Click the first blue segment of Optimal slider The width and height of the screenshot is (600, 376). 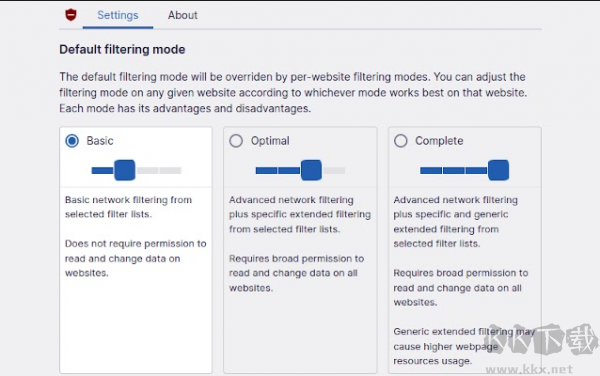(x=266, y=171)
